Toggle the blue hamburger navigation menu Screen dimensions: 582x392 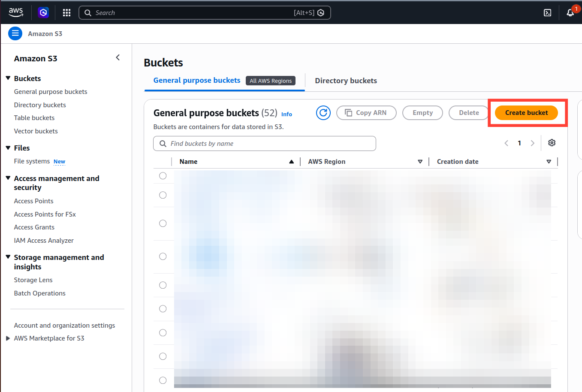click(x=15, y=33)
